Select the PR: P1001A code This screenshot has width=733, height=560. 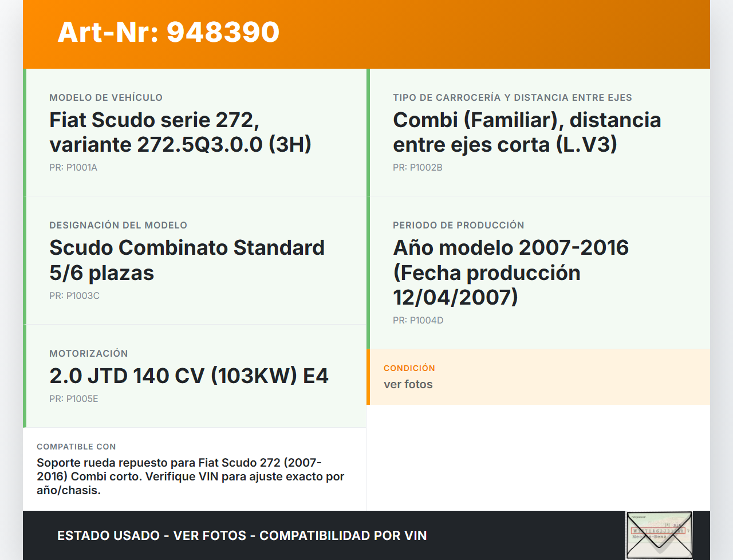click(73, 167)
